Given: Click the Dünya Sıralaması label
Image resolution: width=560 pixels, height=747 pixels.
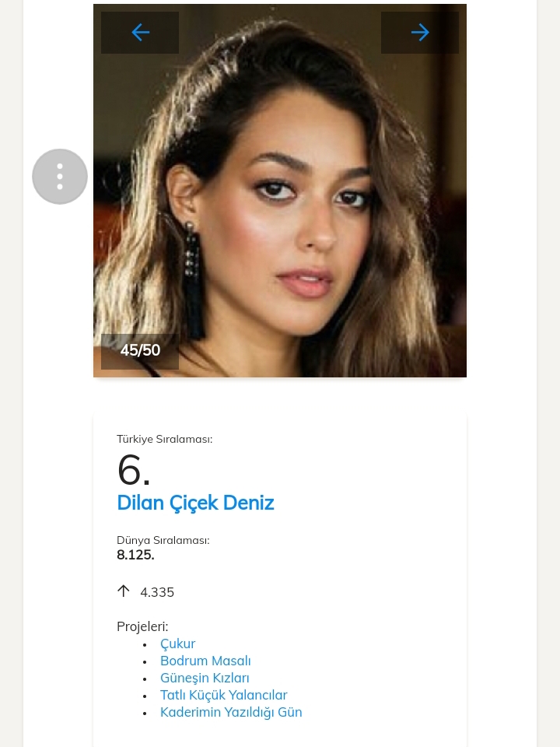Looking at the screenshot, I should pyautogui.click(x=163, y=541).
